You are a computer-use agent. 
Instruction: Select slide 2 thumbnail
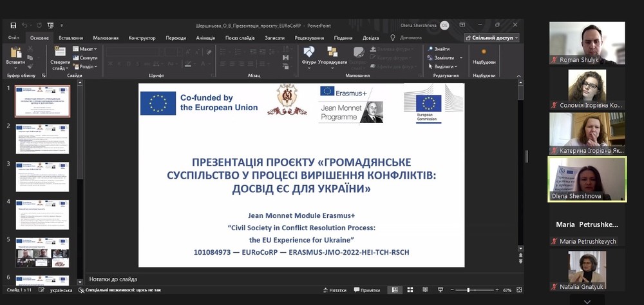[x=43, y=139]
